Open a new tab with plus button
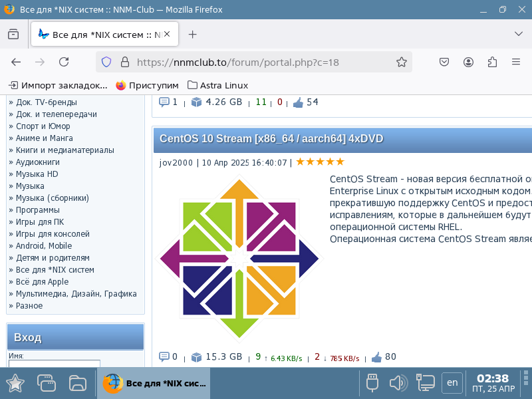 (x=193, y=35)
